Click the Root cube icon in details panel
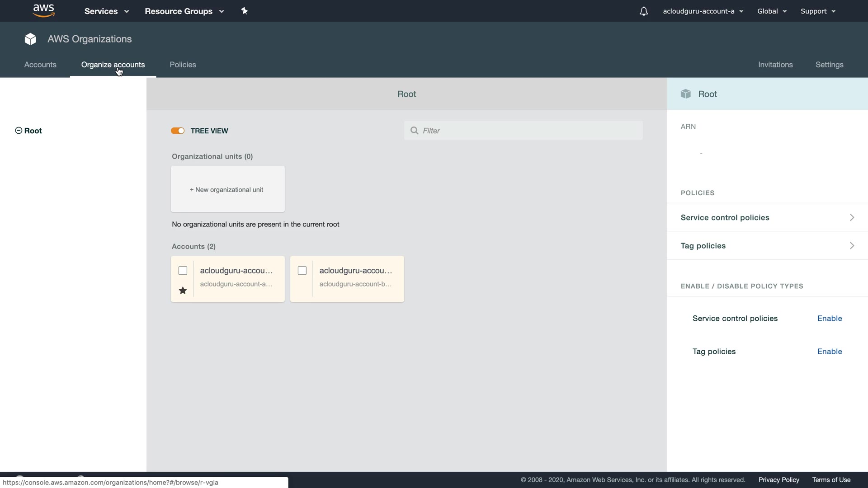 pyautogui.click(x=686, y=94)
